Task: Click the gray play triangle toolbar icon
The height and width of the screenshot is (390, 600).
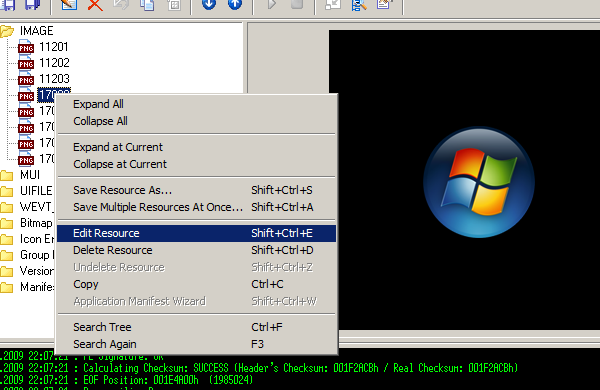Action: 272,5
